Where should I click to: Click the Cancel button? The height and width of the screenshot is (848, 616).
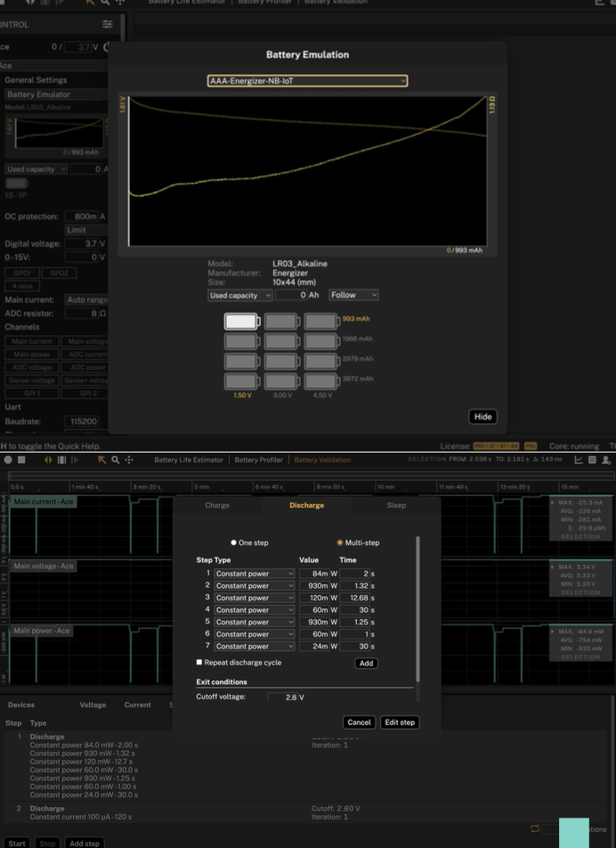[359, 722]
